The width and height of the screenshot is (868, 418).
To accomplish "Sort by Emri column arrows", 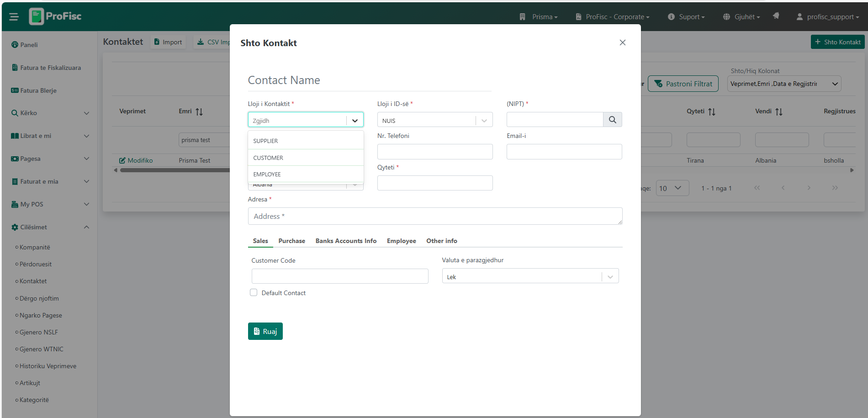I will [199, 112].
